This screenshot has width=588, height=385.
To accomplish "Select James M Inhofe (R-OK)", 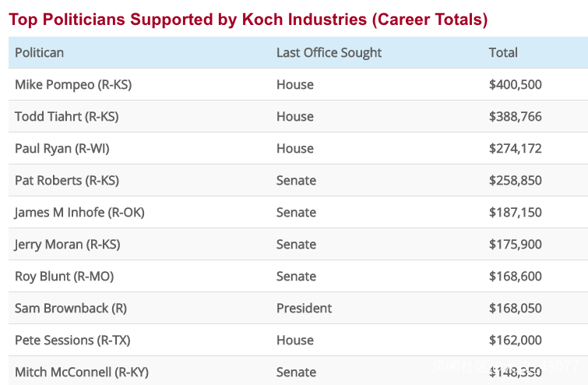I will click(79, 212).
